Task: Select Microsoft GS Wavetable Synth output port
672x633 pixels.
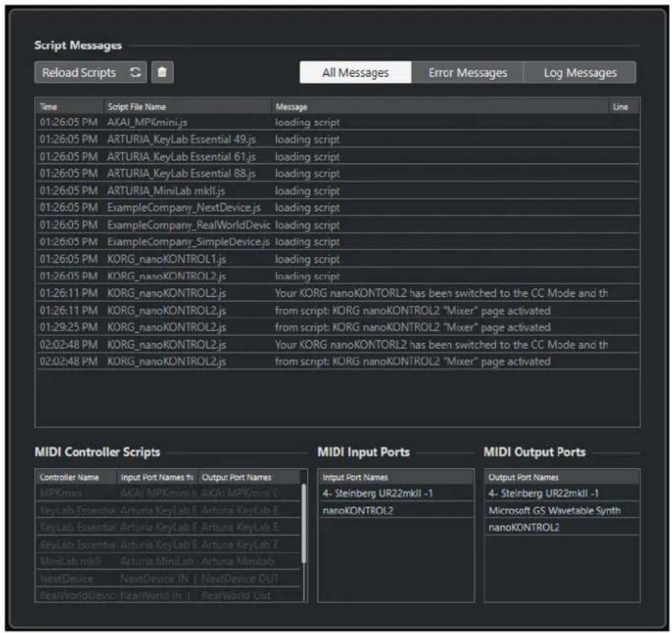Action: coord(562,510)
